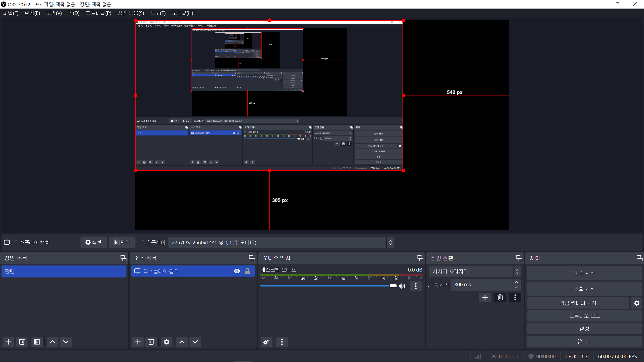Image resolution: width=644 pixels, height=362 pixels.
Task: Move the scene down with arrow
Action: click(x=66, y=342)
